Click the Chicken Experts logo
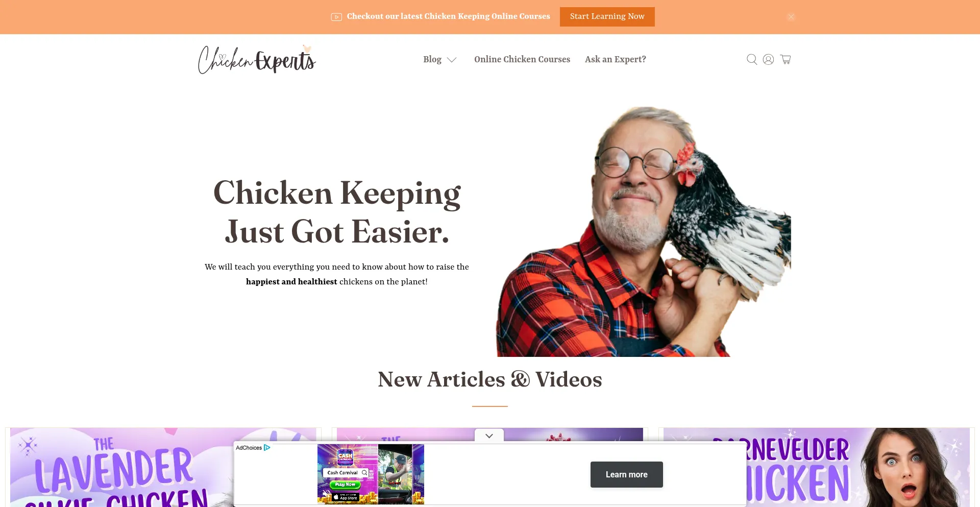980x507 pixels. coord(257,59)
